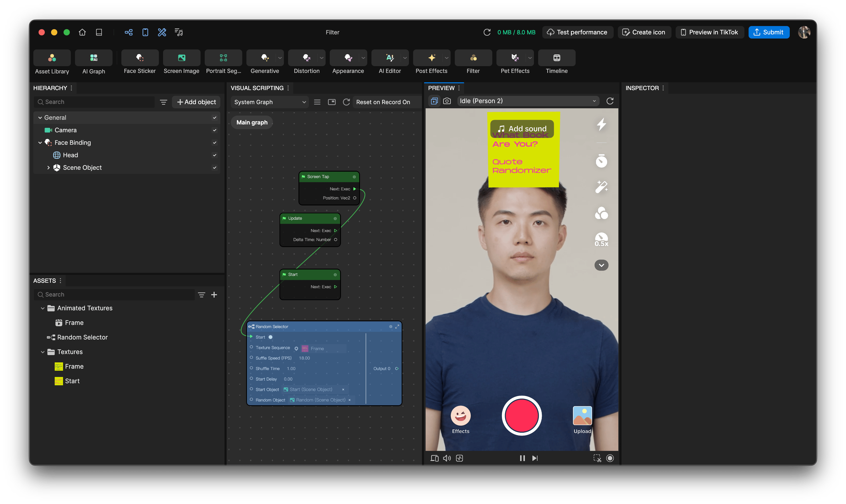Toggle the Random Selector Start value

point(270,337)
